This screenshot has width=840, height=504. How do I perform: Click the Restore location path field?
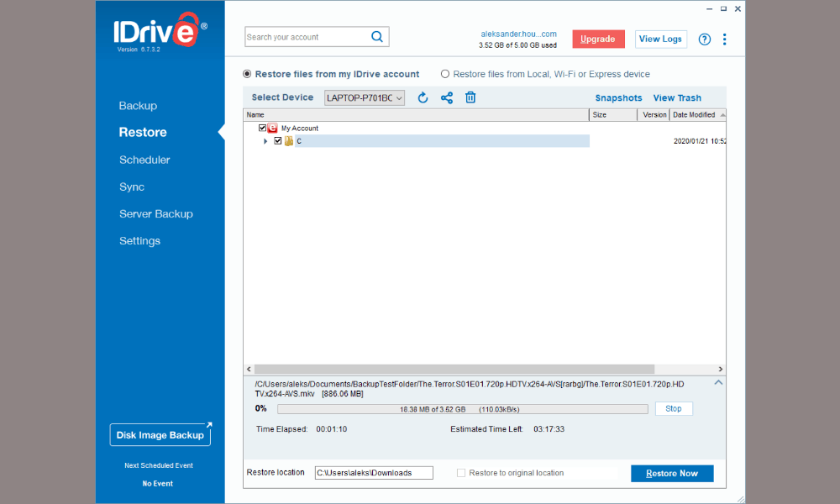coord(374,473)
